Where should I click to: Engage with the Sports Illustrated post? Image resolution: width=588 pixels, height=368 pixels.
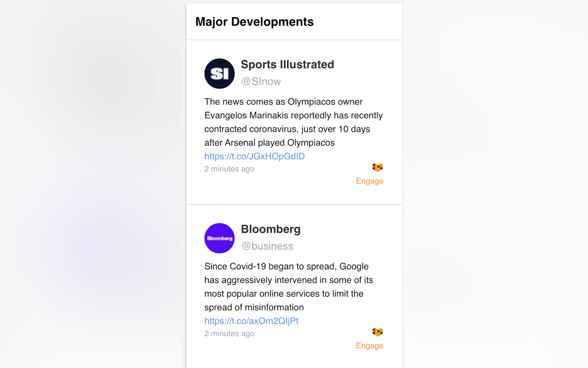click(369, 181)
